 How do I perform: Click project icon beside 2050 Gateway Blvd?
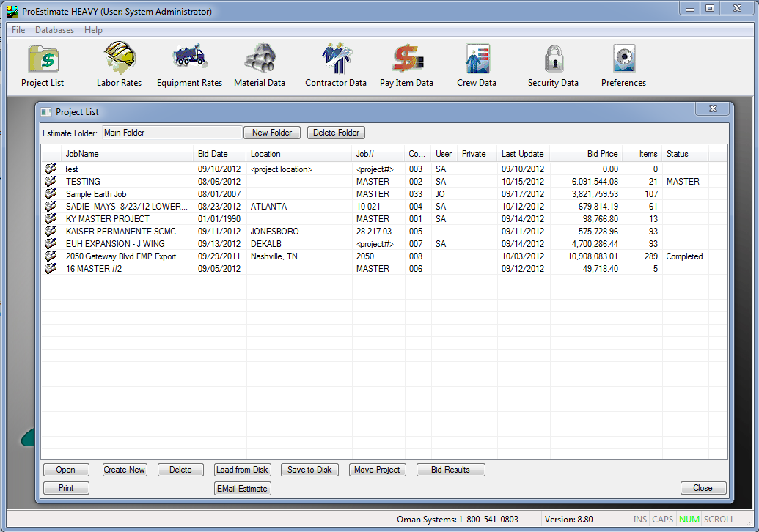coord(51,256)
